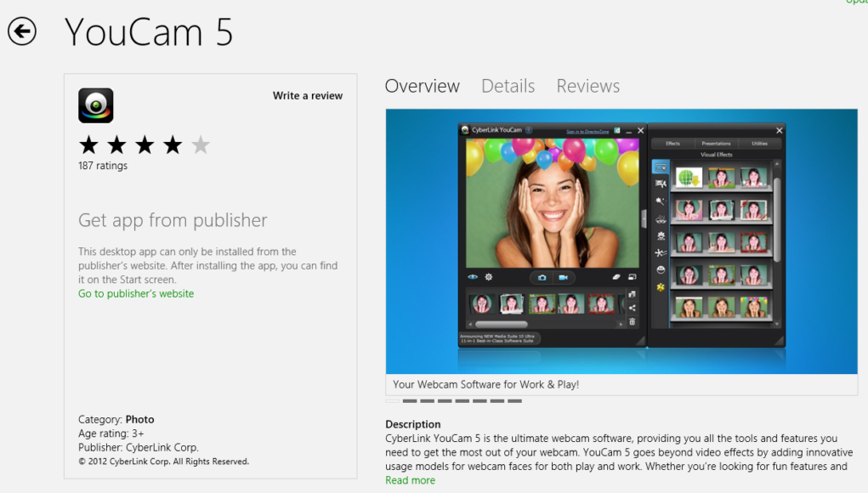
Task: Click the fifth greyed-out rating star
Action: click(201, 145)
